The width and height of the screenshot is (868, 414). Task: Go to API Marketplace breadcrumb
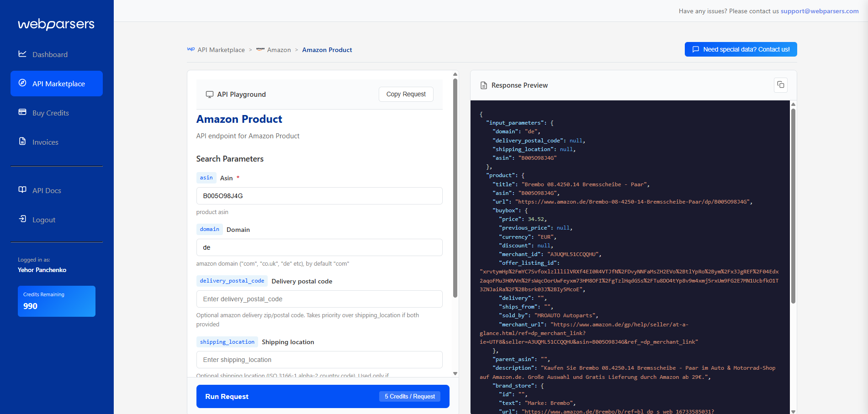coord(221,50)
